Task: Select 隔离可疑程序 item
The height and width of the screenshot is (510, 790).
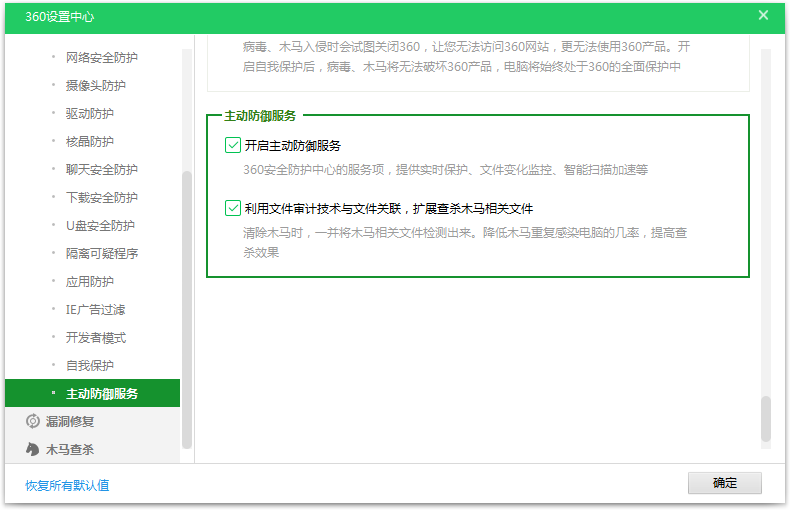Action: coord(101,253)
